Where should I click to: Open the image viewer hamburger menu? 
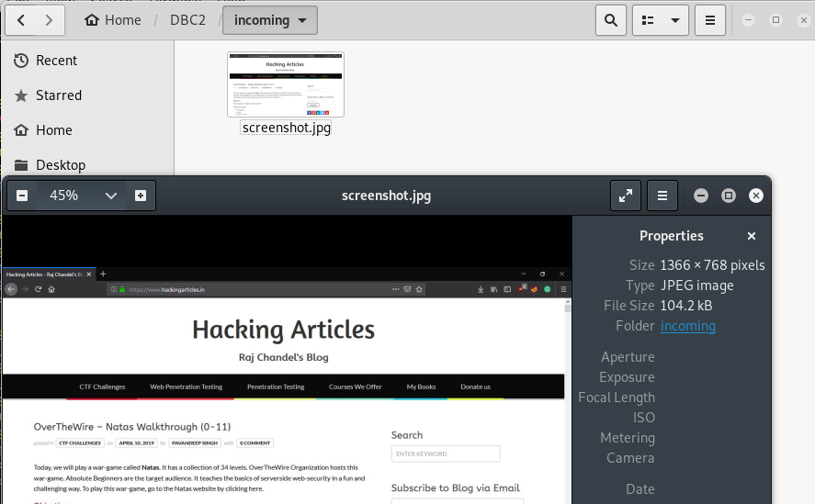[662, 196]
